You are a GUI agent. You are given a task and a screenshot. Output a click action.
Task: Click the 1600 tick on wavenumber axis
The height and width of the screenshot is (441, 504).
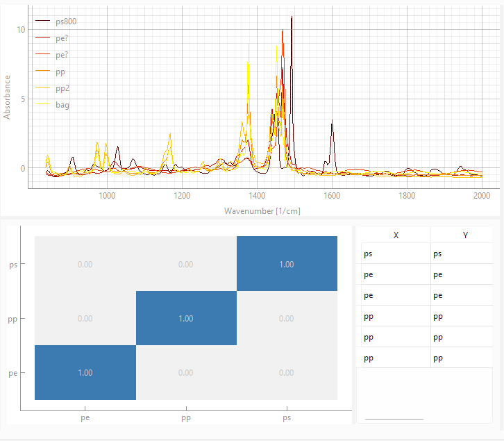[332, 196]
